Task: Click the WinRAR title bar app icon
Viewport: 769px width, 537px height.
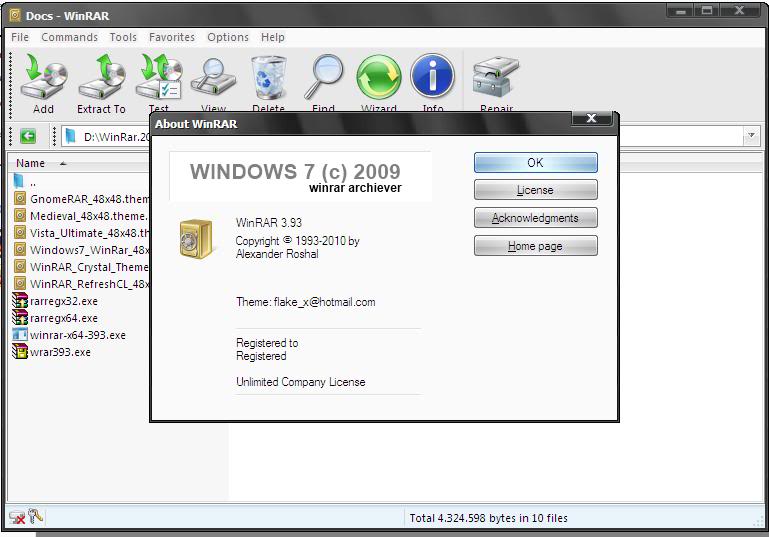Action: point(15,16)
